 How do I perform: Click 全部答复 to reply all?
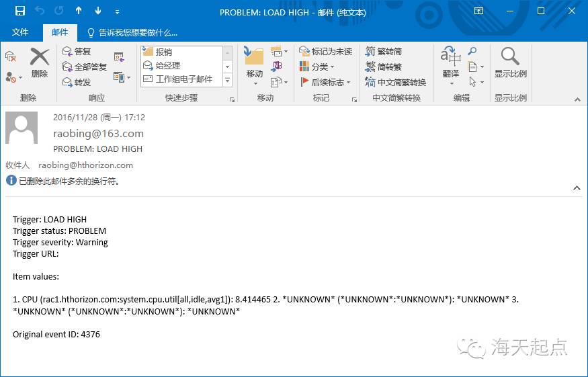tap(85, 67)
